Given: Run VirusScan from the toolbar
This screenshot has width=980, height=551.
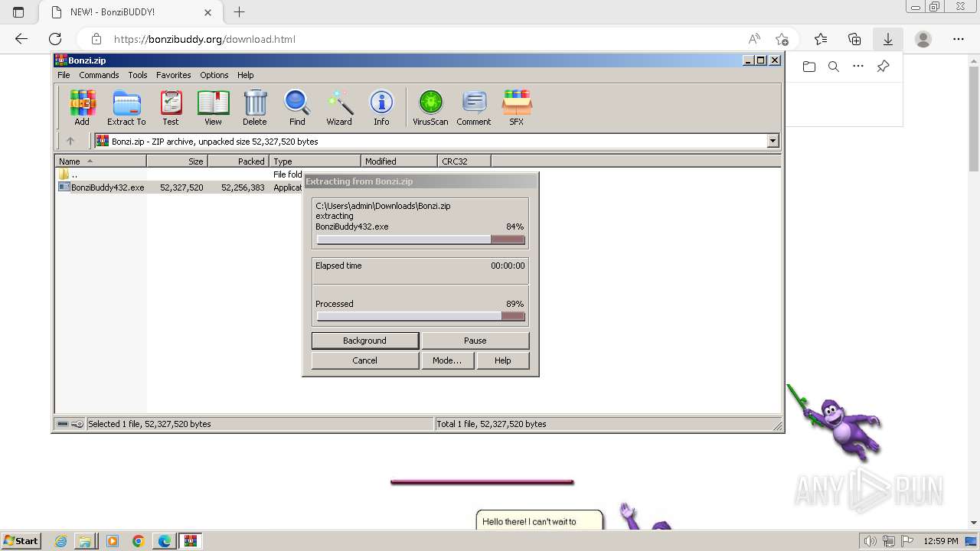Looking at the screenshot, I should click(x=430, y=107).
